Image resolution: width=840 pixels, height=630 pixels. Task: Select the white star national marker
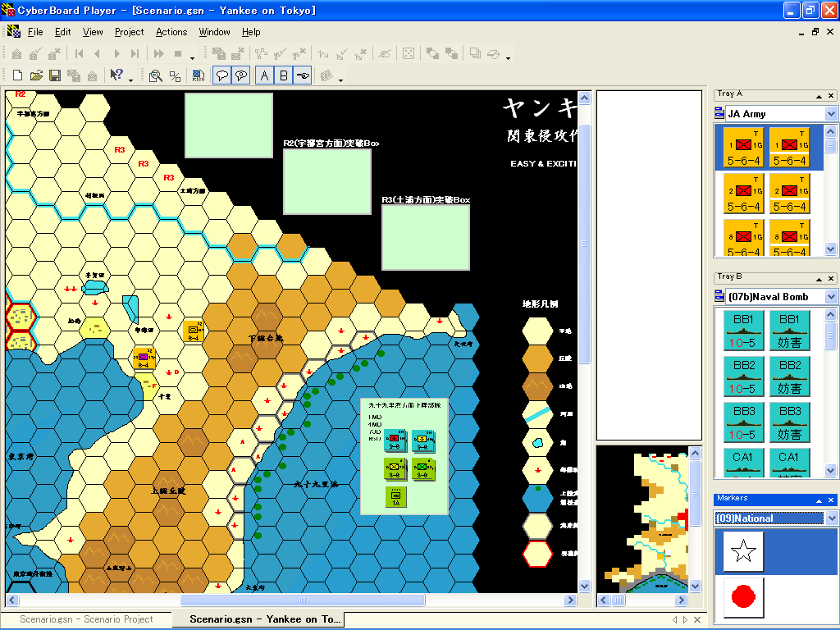pos(743,550)
